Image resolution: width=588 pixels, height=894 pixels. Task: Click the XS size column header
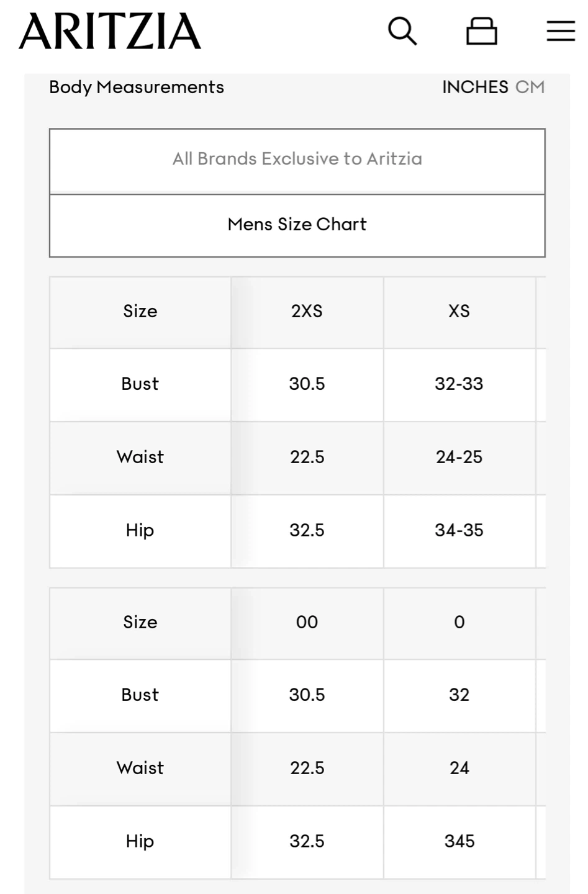(459, 311)
